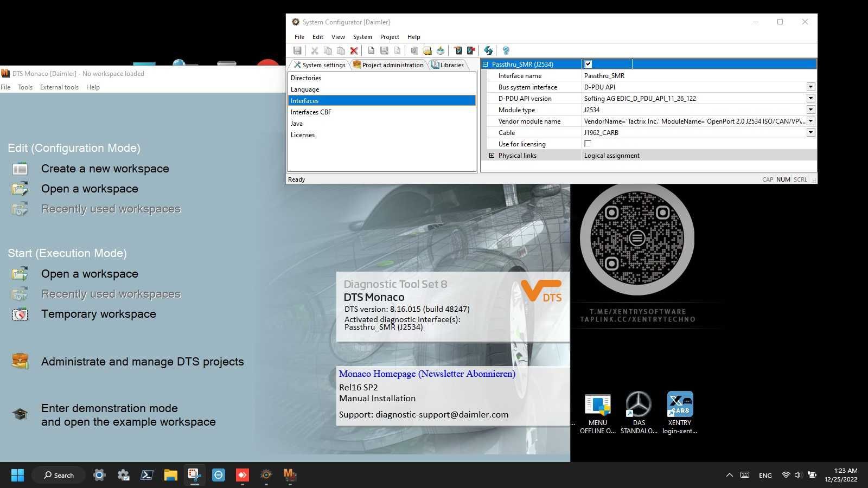Open the View menu in System Configurator

(338, 37)
